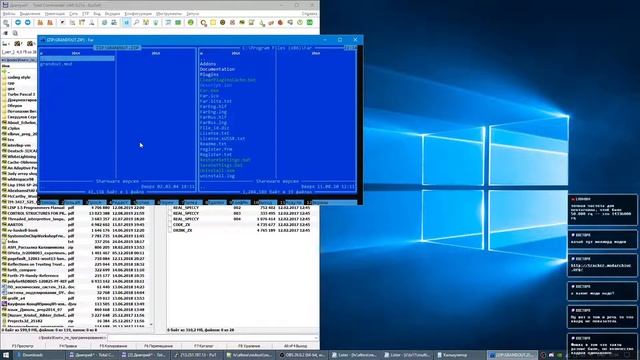640x360 pixels.
Task: Open Выделение menu in Total Commander
Action: 30,13
